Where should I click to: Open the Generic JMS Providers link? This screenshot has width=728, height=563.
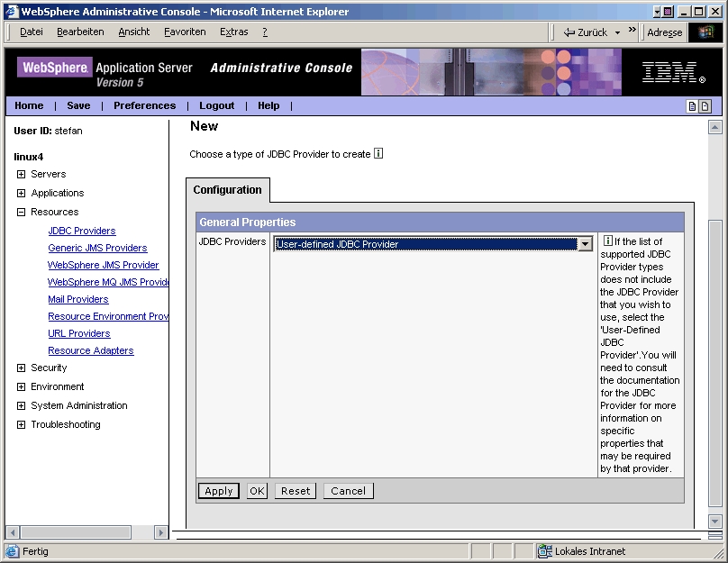pos(97,248)
